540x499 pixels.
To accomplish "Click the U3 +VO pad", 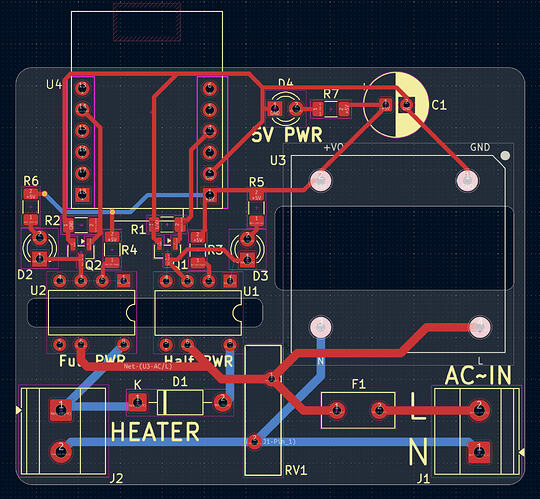I will point(321,180).
